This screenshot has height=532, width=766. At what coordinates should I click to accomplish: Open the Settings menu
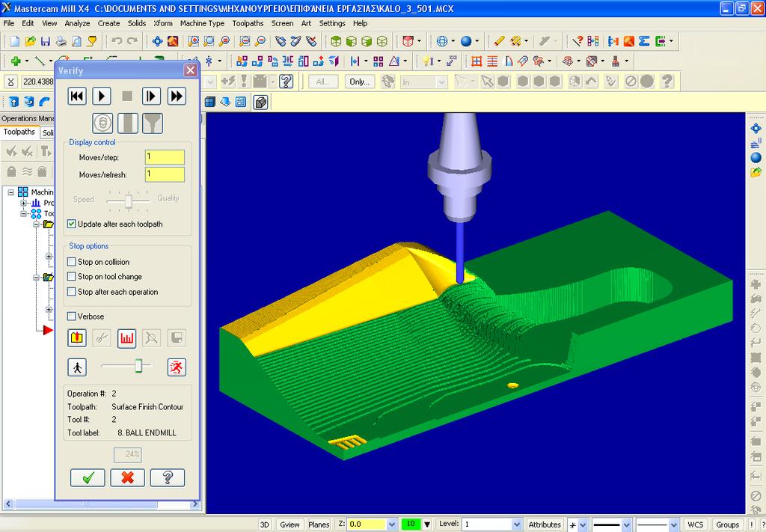(x=332, y=23)
